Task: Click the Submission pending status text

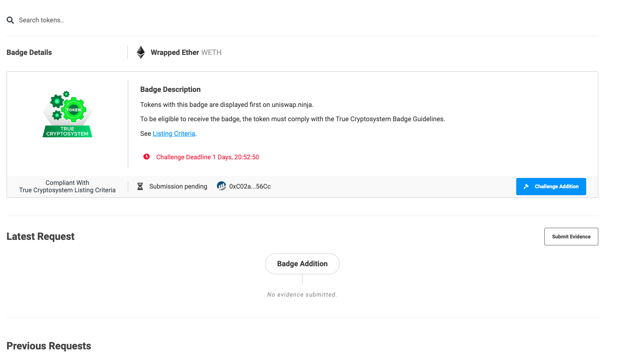Action: pyautogui.click(x=178, y=186)
